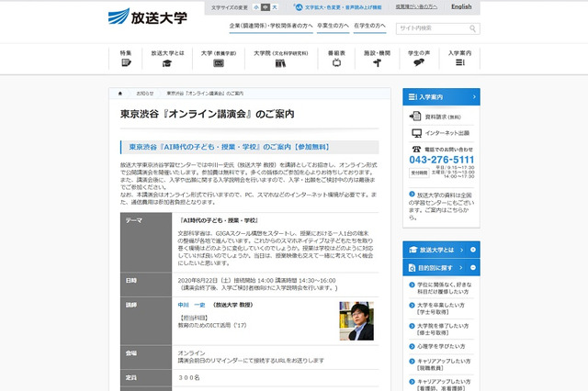Open the インターネット出願 link
588x391 pixels.
[447, 133]
